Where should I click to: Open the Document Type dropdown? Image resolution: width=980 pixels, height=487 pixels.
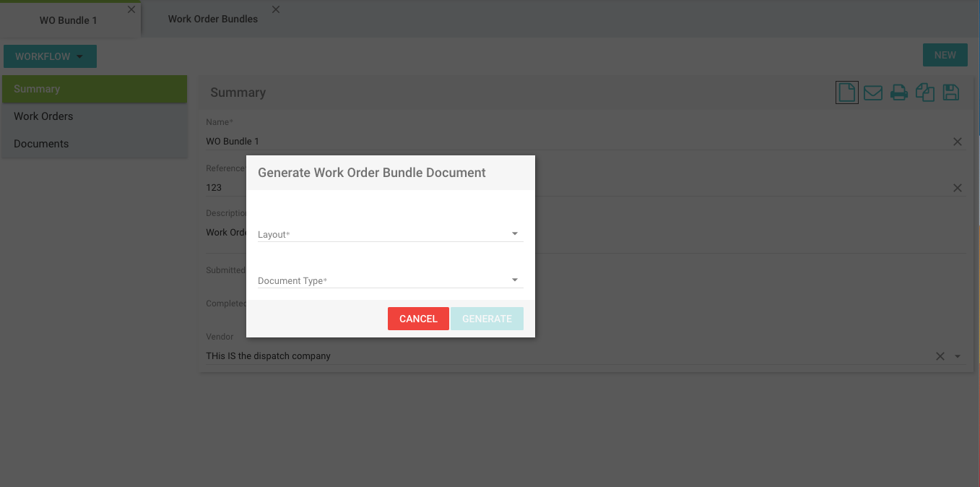click(x=390, y=280)
